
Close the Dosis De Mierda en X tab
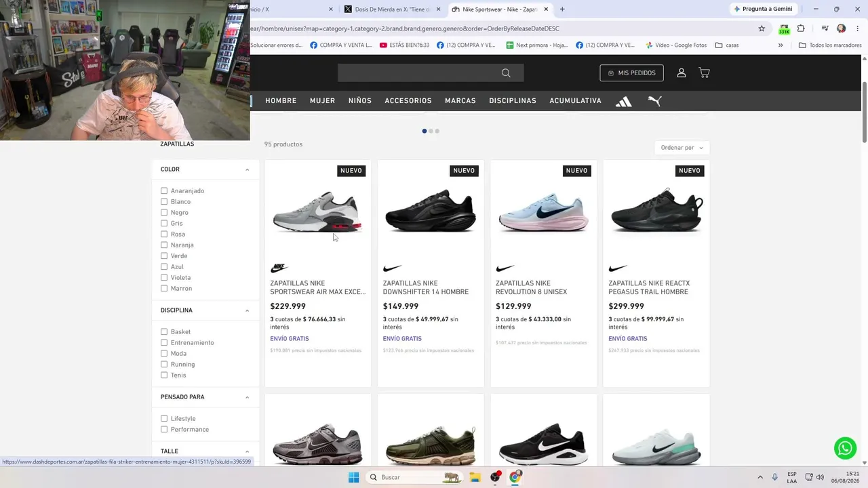pyautogui.click(x=439, y=9)
